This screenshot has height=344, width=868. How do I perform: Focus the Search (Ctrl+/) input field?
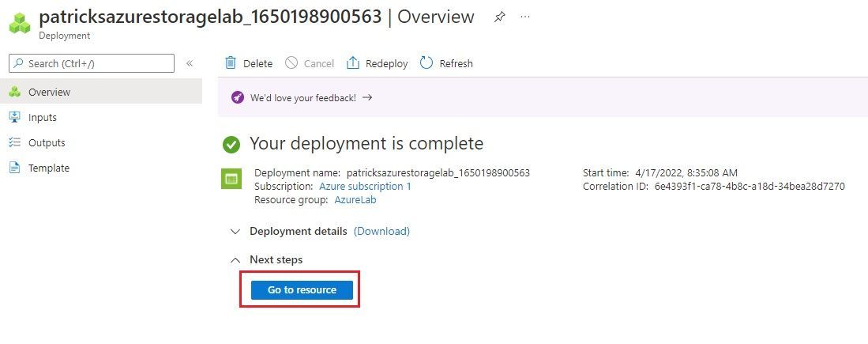[92, 63]
